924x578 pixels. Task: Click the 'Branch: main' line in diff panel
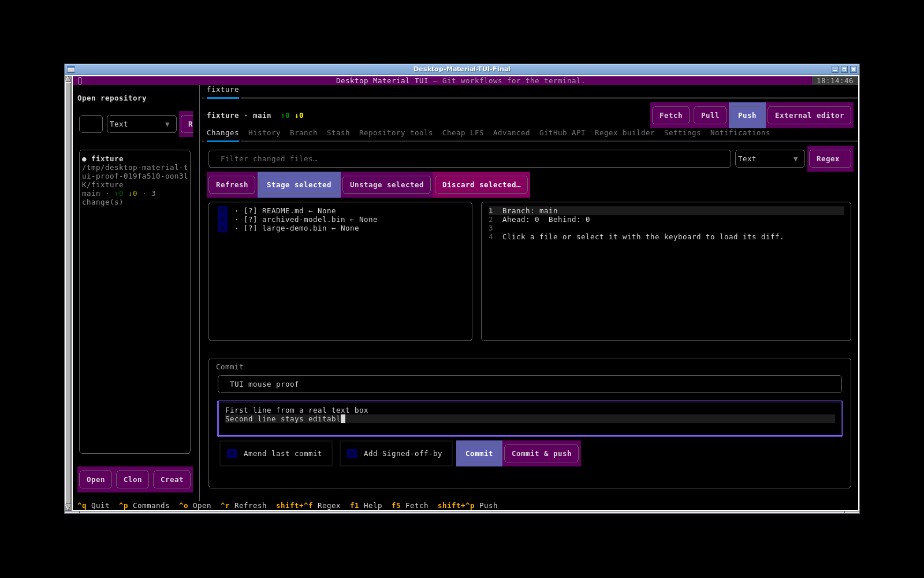666,211
